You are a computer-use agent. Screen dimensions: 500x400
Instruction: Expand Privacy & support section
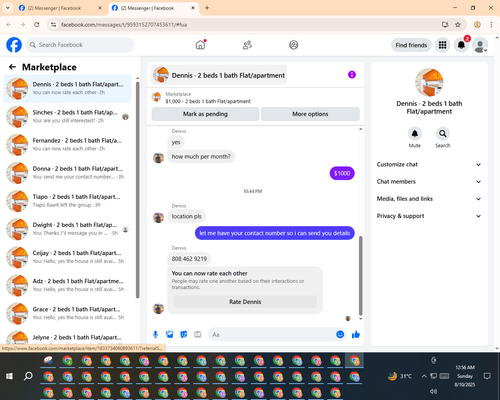[x=429, y=216]
